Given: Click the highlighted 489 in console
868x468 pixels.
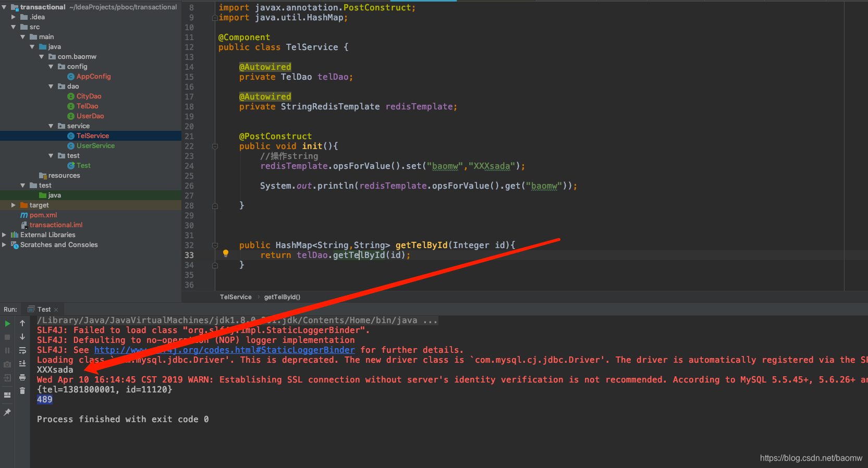Looking at the screenshot, I should click(x=45, y=400).
